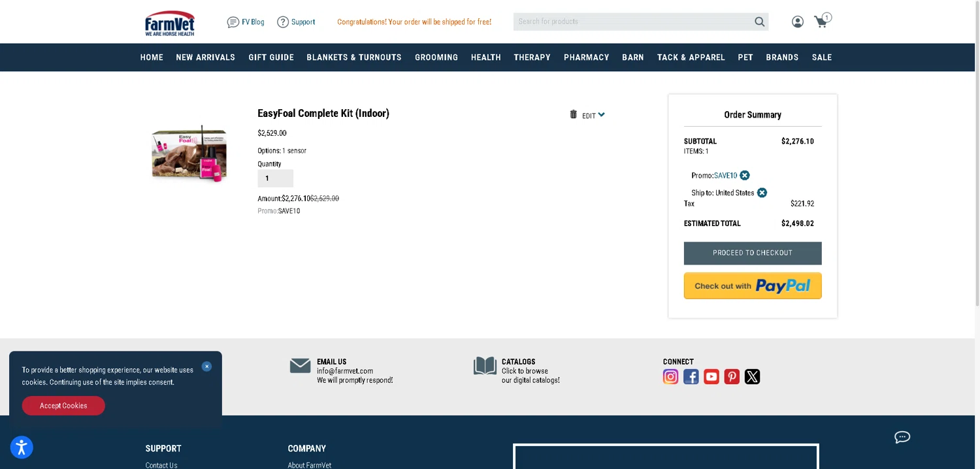Open Contact Us footer link
Image resolution: width=980 pixels, height=469 pixels.
[x=161, y=465]
